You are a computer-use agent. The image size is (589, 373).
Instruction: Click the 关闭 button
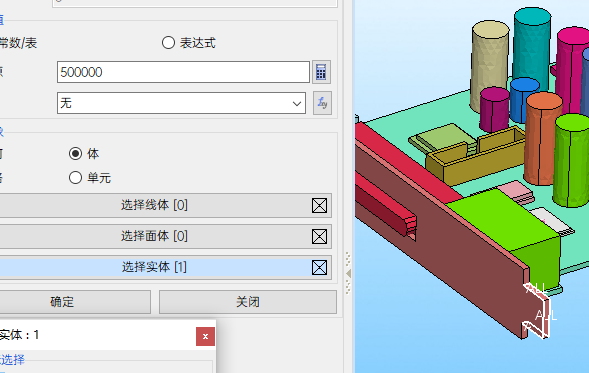pyautogui.click(x=248, y=302)
